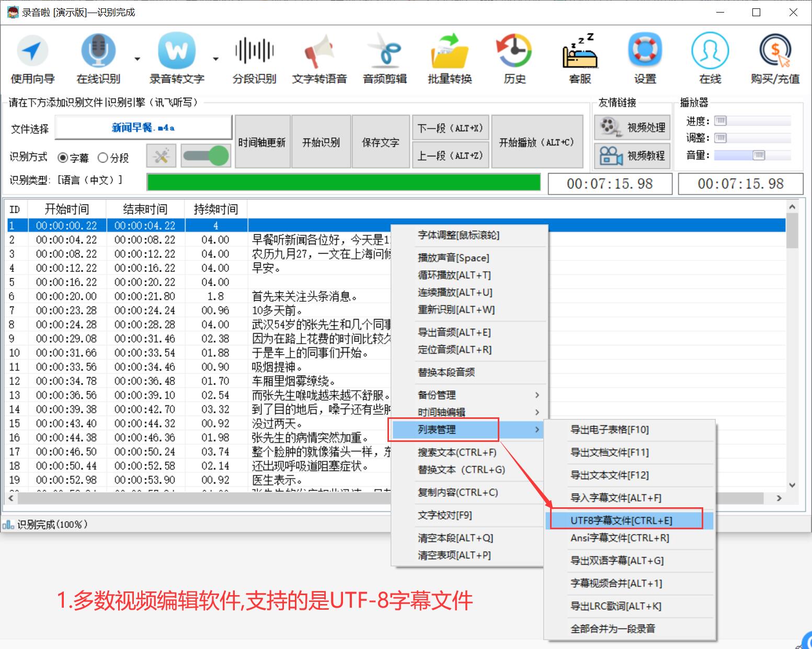Click 时间轴更新 button
812x649 pixels.
[x=262, y=142]
